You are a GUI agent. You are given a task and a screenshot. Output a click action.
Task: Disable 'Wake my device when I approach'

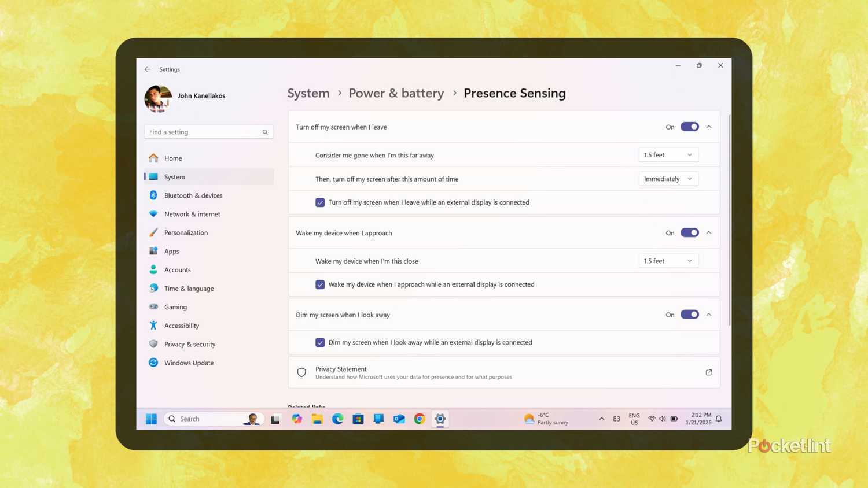(x=689, y=232)
